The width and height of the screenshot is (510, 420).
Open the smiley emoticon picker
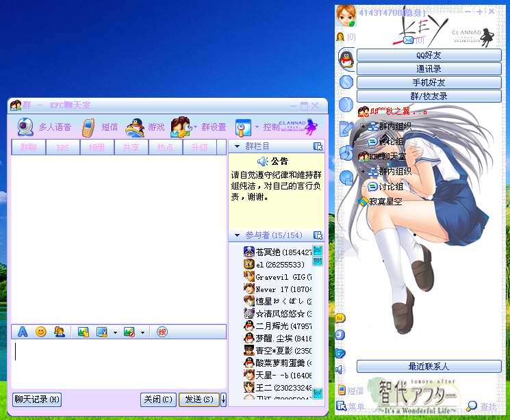coord(40,332)
